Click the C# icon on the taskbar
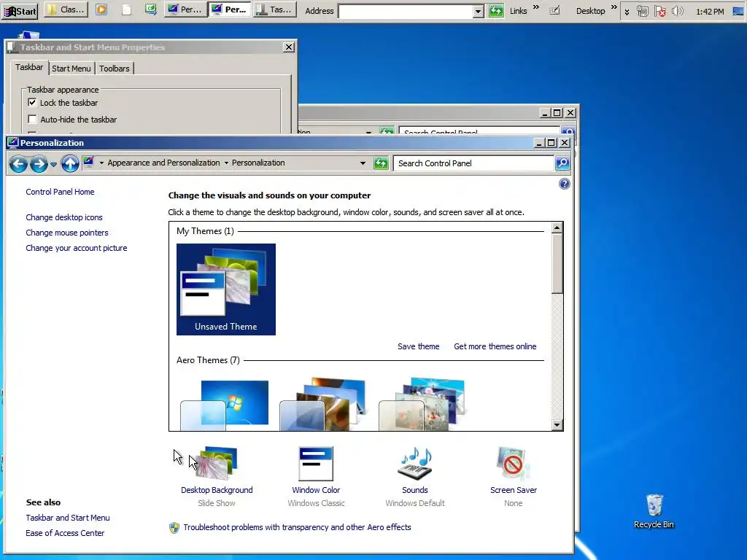Image resolution: width=747 pixels, height=560 pixels. tap(150, 9)
